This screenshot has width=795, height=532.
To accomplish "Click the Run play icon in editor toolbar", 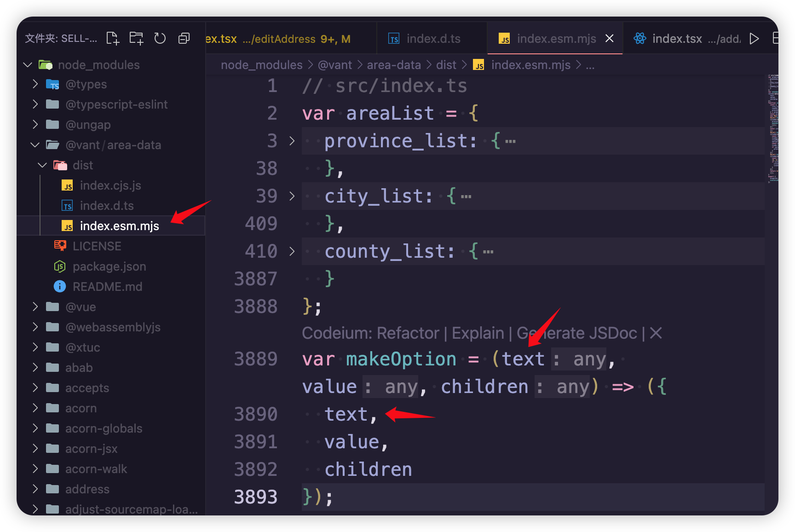I will pyautogui.click(x=754, y=39).
